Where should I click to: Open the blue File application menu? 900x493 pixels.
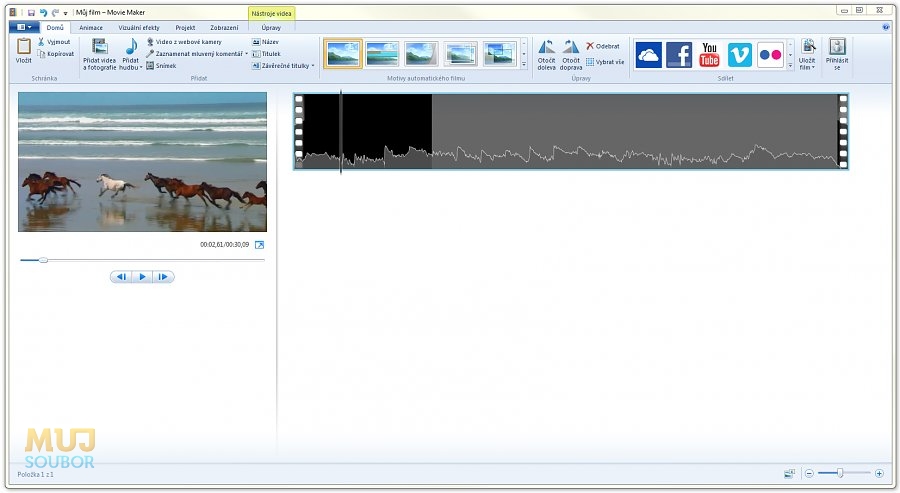24,27
